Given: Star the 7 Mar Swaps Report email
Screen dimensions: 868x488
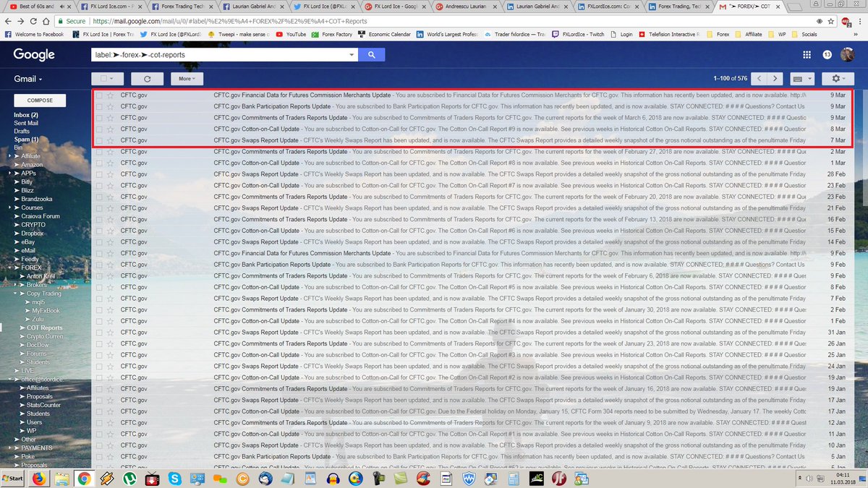Looking at the screenshot, I should [x=110, y=140].
